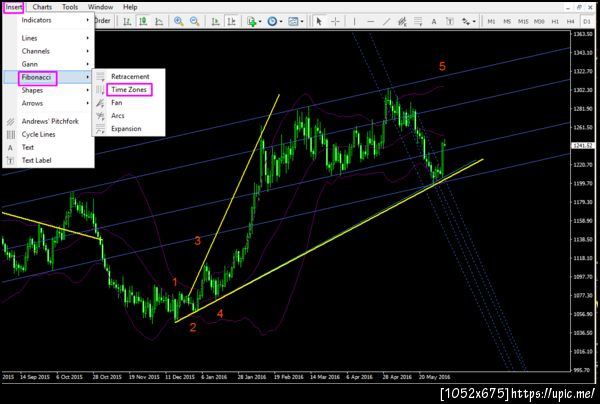Open dropdown arrow beside indicators button
The width and height of the screenshot is (600, 404).
click(x=260, y=21)
